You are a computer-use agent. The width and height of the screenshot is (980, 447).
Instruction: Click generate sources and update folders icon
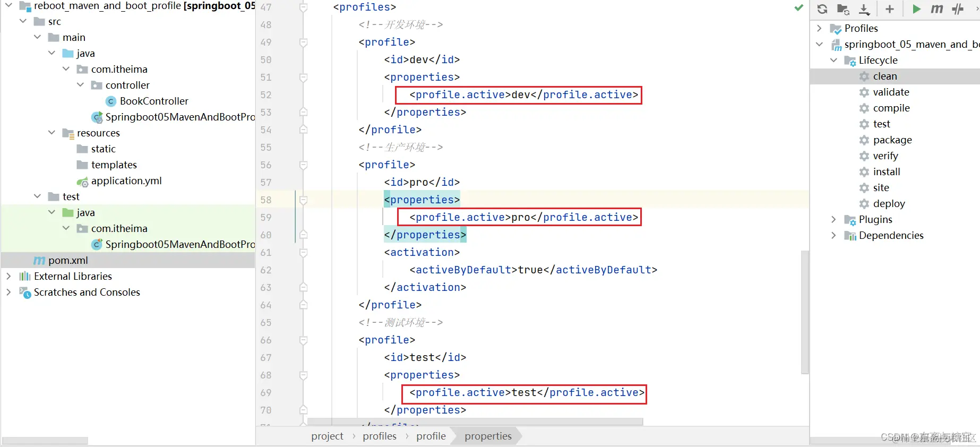click(843, 9)
